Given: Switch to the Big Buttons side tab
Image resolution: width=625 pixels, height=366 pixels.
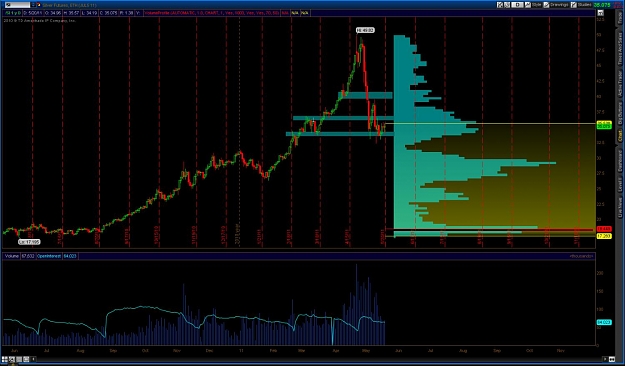Looking at the screenshot, I should pyautogui.click(x=619, y=113).
